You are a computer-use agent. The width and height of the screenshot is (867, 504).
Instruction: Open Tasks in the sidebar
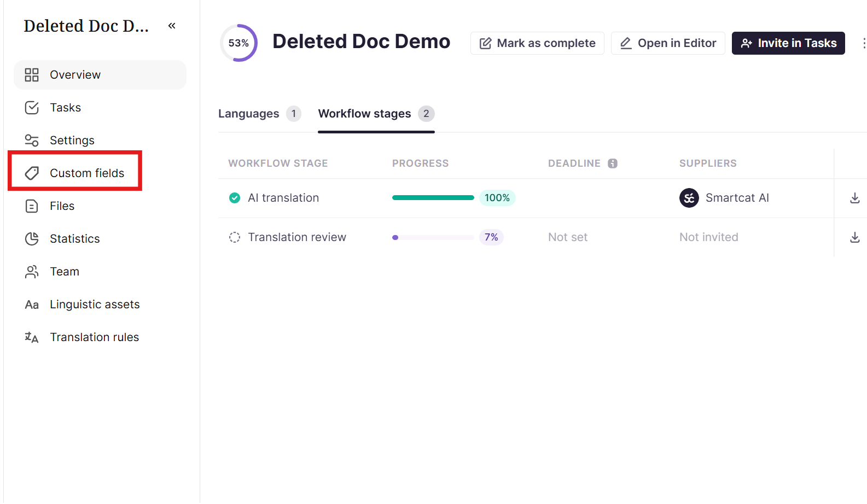(x=100, y=108)
